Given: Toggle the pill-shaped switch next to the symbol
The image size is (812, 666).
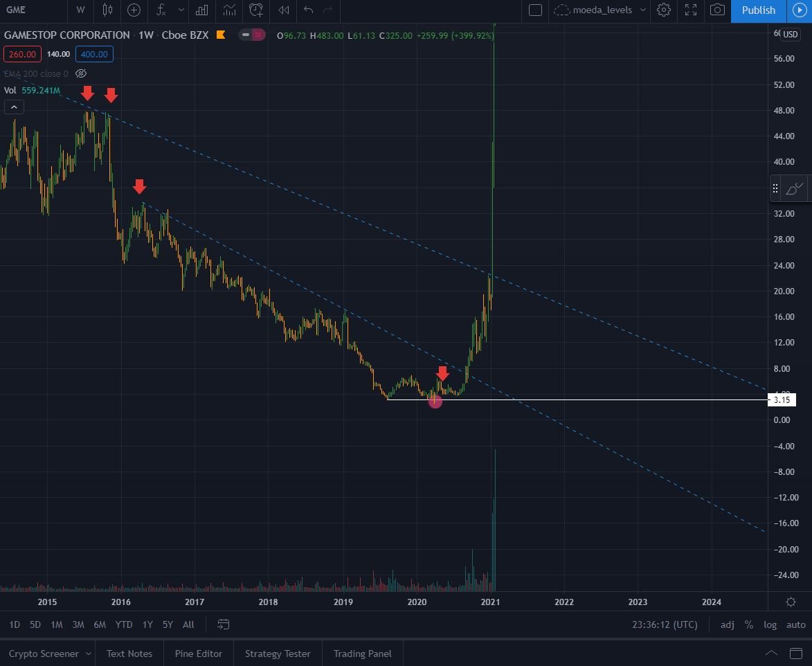Looking at the screenshot, I should pyautogui.click(x=252, y=35).
